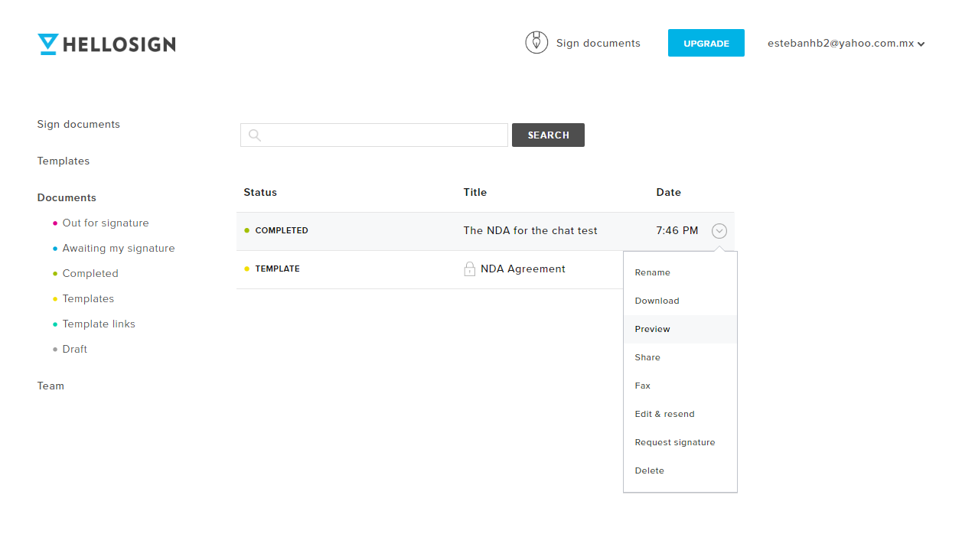Click the magnifying glass in search box
Screen dimensions: 962x560
(253, 135)
